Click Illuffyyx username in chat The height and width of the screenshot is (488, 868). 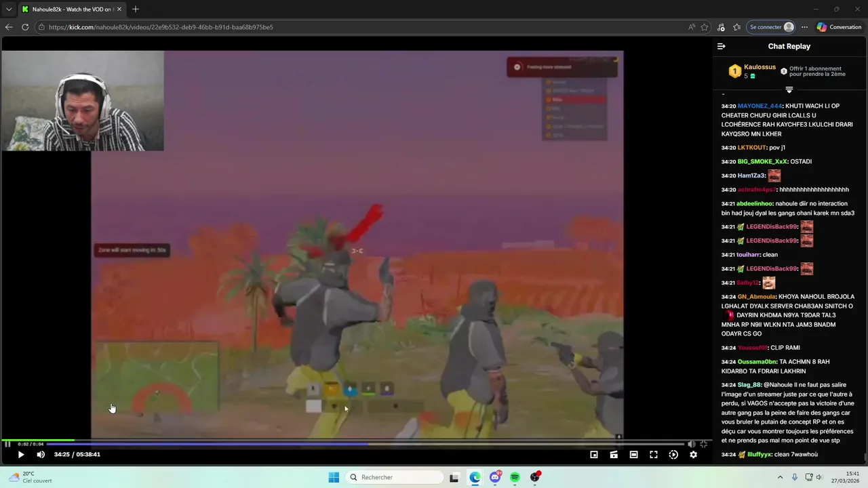coord(759,455)
